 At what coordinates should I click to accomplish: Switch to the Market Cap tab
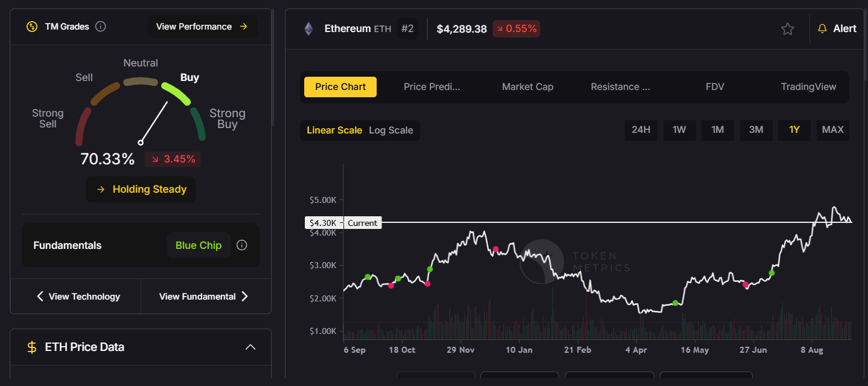[528, 87]
